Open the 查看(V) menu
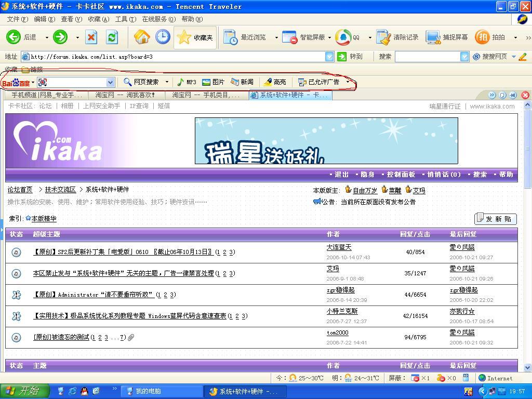 tap(72, 19)
